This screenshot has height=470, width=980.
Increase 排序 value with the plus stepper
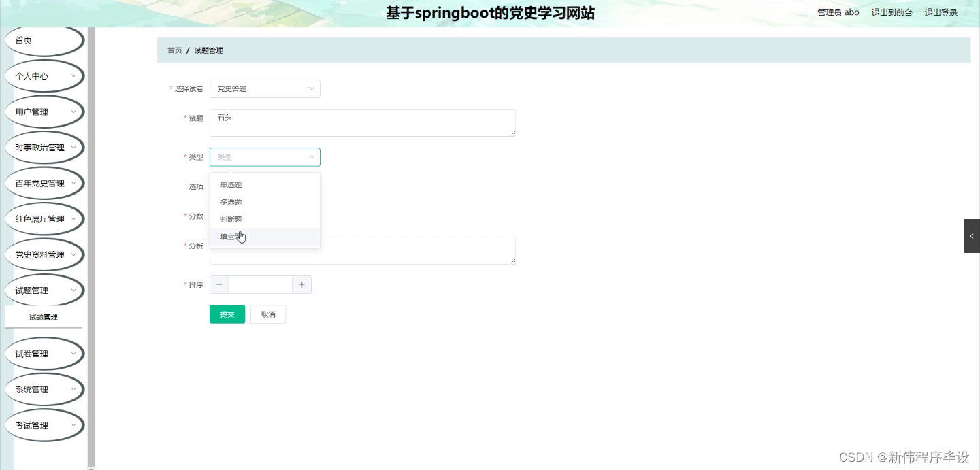(x=301, y=284)
